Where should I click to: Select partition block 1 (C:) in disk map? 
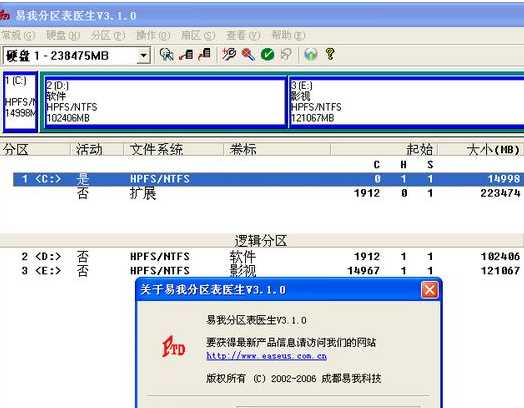(x=20, y=102)
